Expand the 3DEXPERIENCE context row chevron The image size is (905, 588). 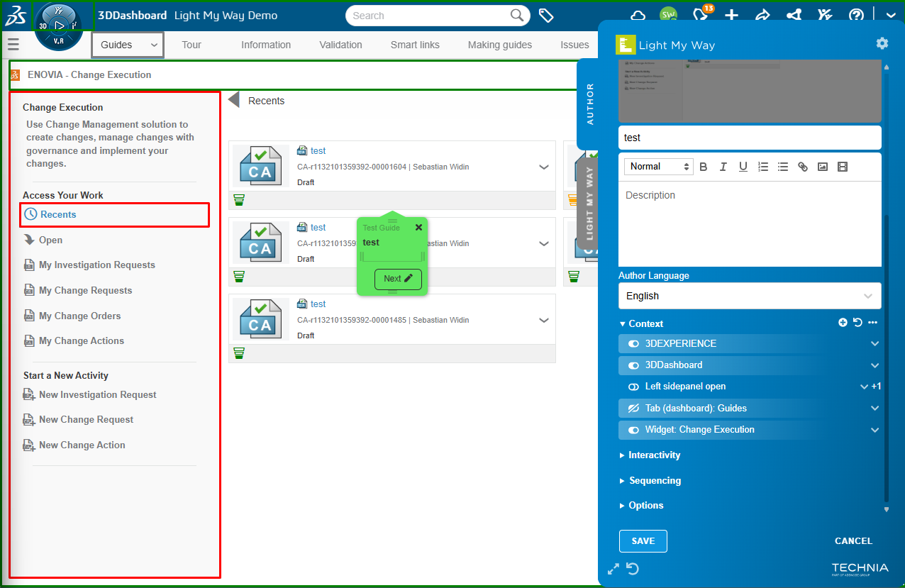click(x=875, y=344)
